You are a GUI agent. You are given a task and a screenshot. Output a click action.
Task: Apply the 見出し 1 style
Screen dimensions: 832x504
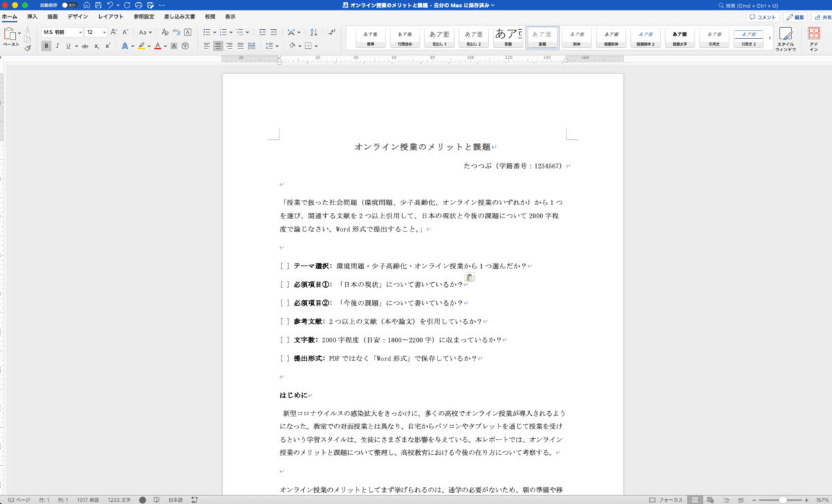pyautogui.click(x=440, y=37)
